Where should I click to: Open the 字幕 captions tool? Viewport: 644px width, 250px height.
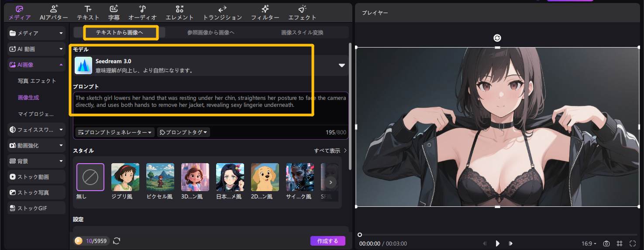[114, 13]
